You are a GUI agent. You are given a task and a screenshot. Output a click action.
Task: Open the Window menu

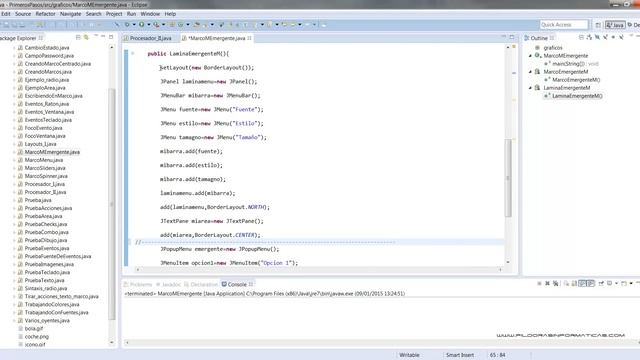tap(150, 14)
